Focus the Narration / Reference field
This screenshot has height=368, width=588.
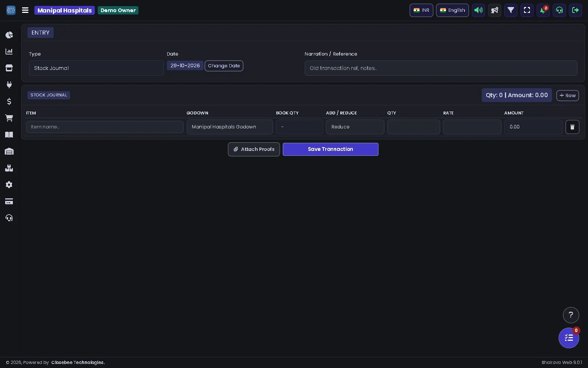[x=441, y=68]
